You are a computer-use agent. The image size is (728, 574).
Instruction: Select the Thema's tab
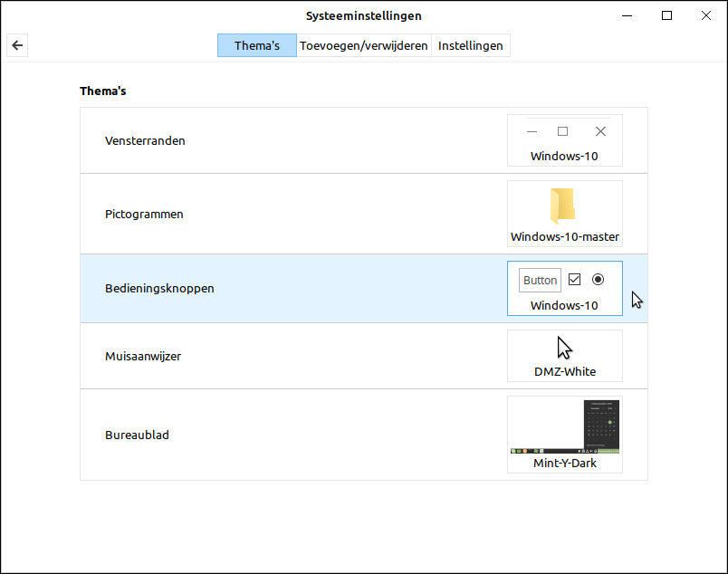(x=256, y=45)
